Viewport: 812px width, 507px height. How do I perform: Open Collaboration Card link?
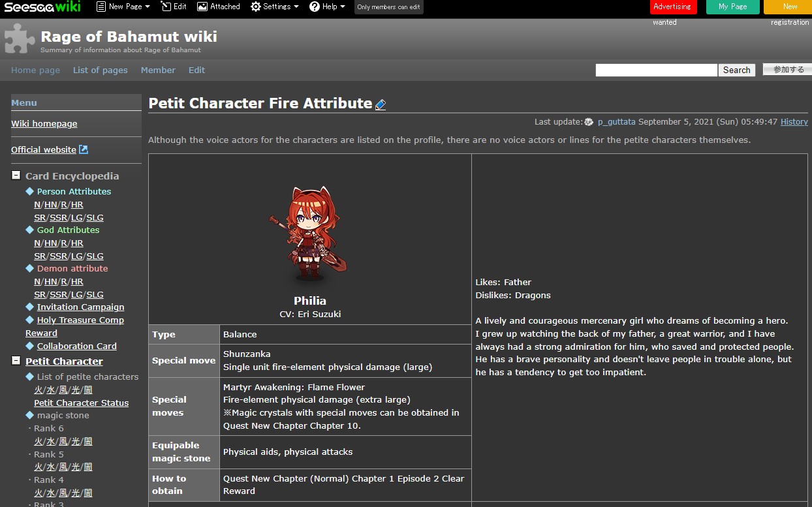pos(77,346)
